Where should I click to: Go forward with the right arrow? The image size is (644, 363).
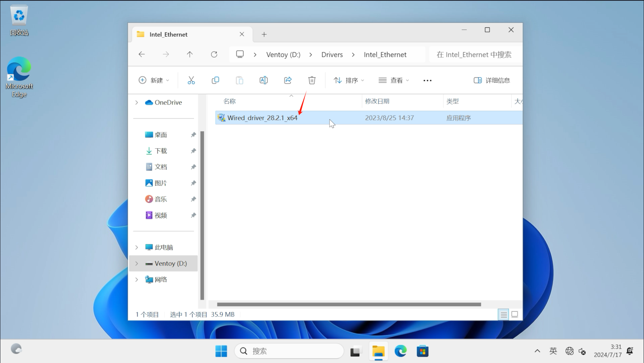(x=166, y=55)
